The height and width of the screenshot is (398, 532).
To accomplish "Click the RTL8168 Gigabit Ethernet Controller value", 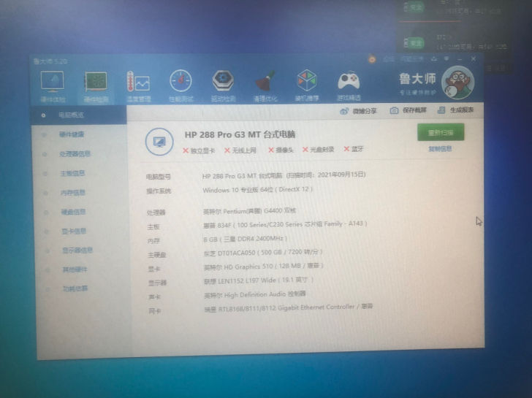I will (289, 308).
